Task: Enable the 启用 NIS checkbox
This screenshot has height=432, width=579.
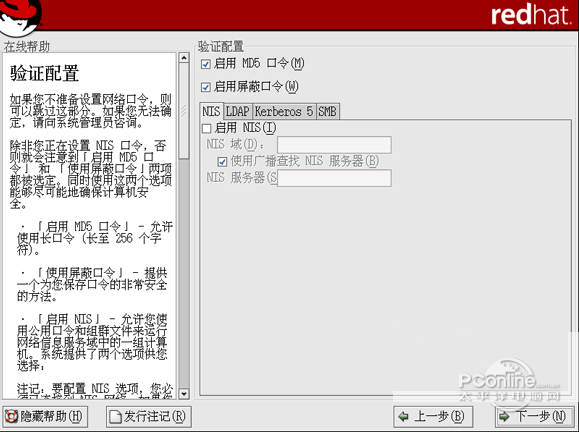Action: pos(206,128)
